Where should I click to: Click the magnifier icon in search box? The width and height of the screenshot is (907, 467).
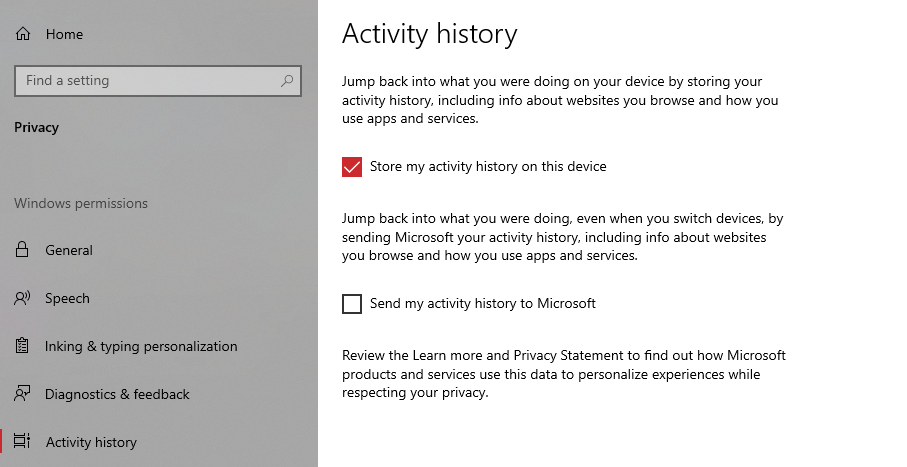(x=287, y=81)
